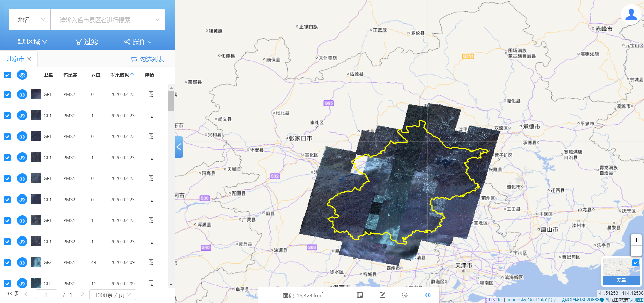Uncheck the select-all checkbox in table header
The height and width of the screenshot is (303, 644).
click(7, 75)
